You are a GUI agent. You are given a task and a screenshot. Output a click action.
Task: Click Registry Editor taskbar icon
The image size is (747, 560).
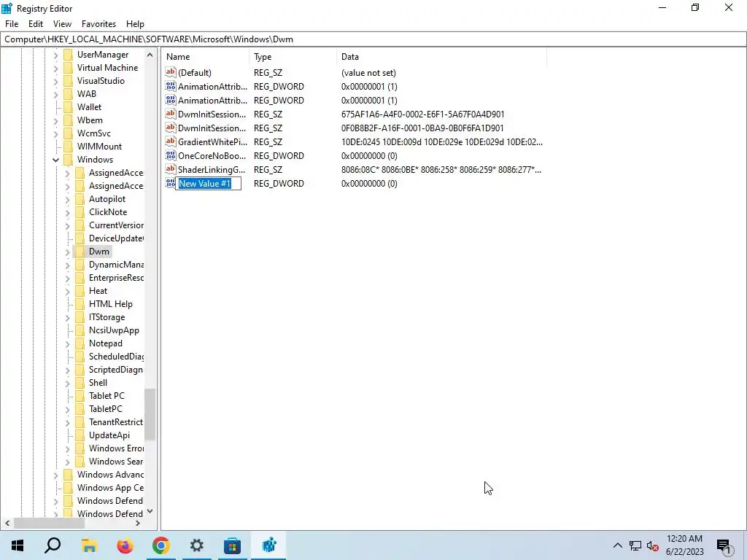pyautogui.click(x=268, y=545)
